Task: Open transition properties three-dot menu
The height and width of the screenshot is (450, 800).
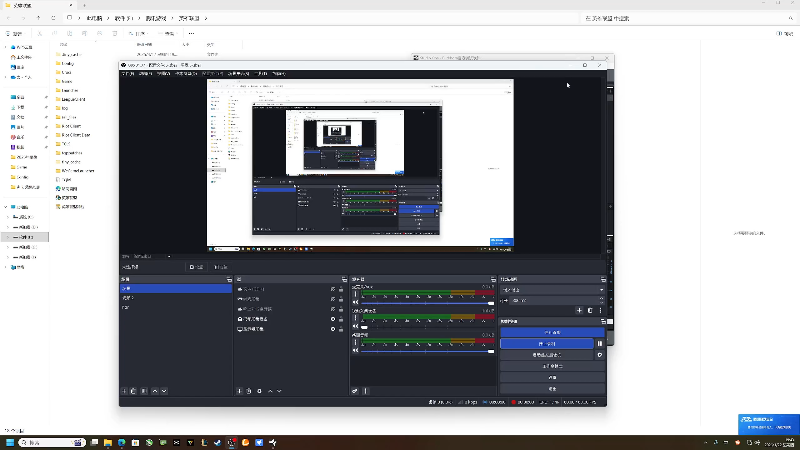Action: [x=601, y=310]
